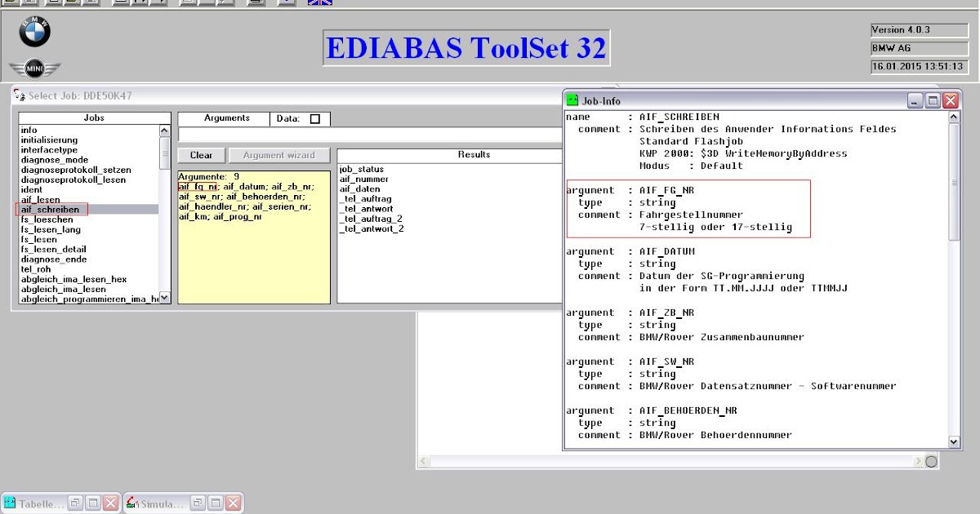The width and height of the screenshot is (980, 514).
Task: Click the Job-Info title bar icon
Action: tap(572, 101)
